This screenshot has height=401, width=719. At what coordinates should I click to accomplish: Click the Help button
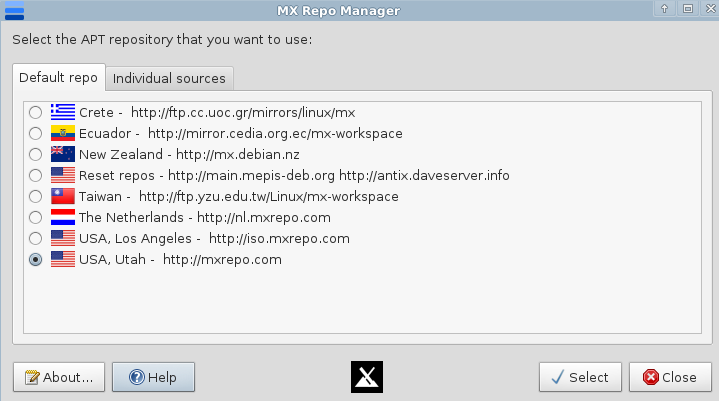(153, 377)
